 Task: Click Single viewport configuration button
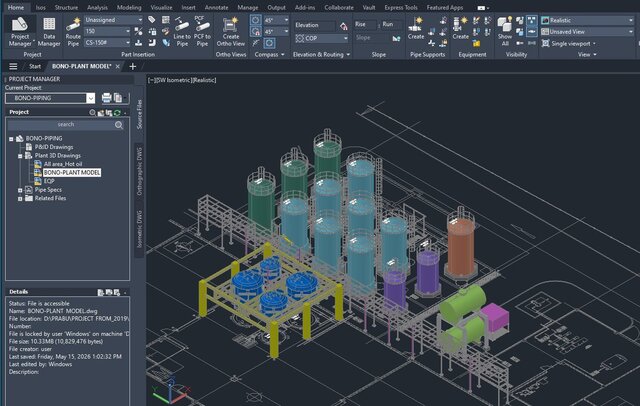point(568,43)
